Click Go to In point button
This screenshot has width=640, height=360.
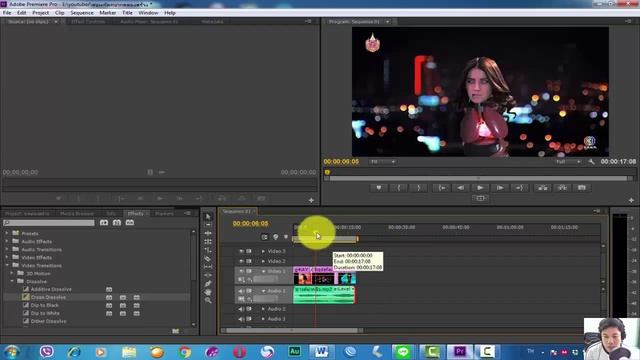(x=442, y=188)
